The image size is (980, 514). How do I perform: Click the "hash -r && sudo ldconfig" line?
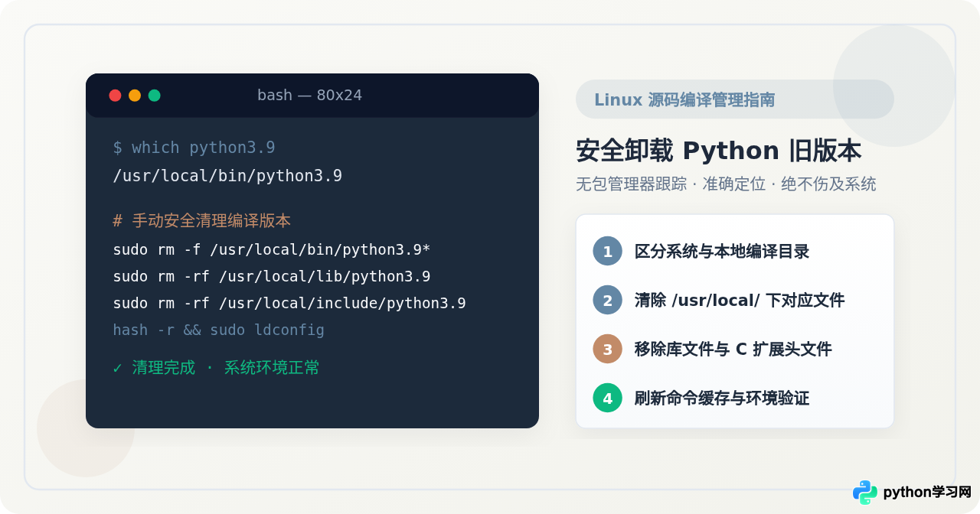point(219,330)
